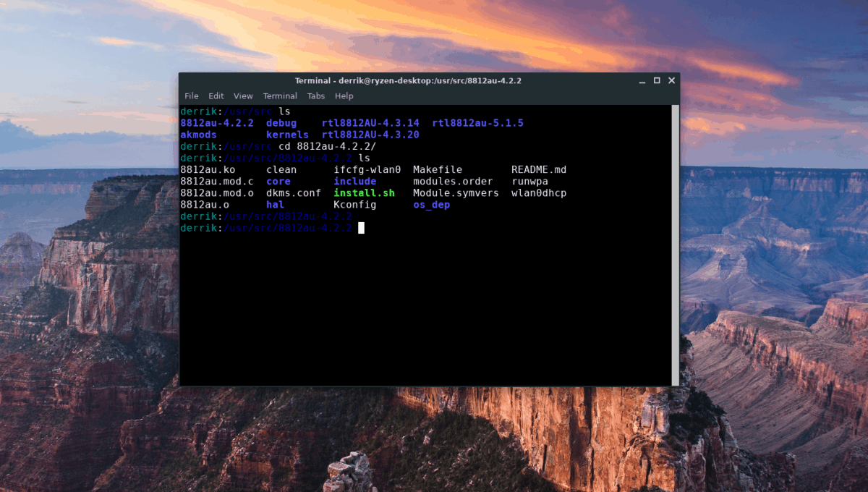Viewport: 868px width, 492px height.
Task: Select the debug directory name
Action: pyautogui.click(x=281, y=123)
